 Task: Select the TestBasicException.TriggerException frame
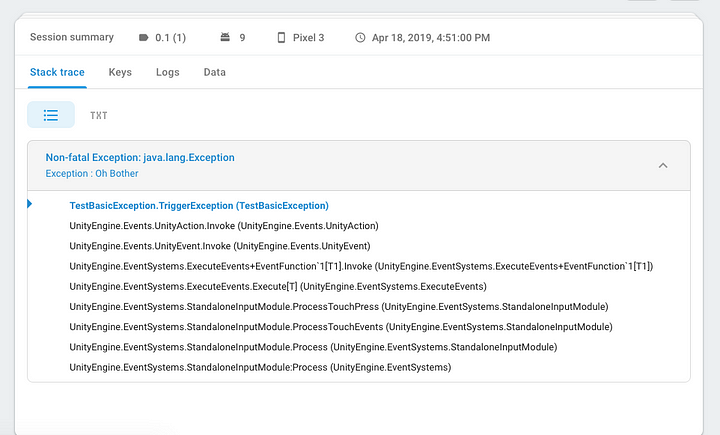point(199,206)
